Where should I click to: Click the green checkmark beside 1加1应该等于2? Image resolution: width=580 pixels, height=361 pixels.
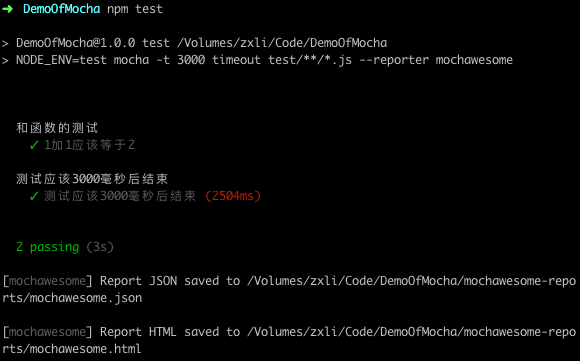point(34,145)
